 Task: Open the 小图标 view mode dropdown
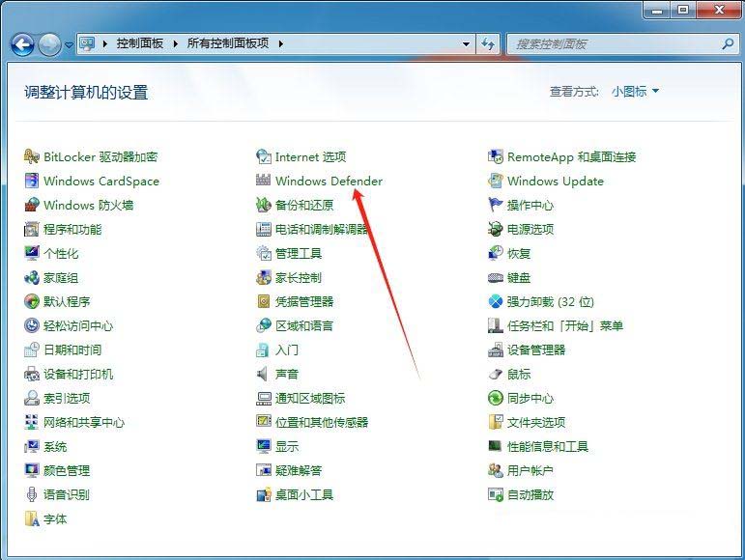pyautogui.click(x=635, y=91)
